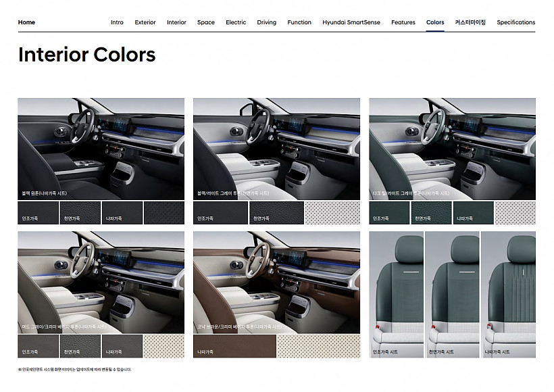The image size is (554, 392).
Task: Select 인조가죽 swatch under 다크 틸
Action: (389, 213)
